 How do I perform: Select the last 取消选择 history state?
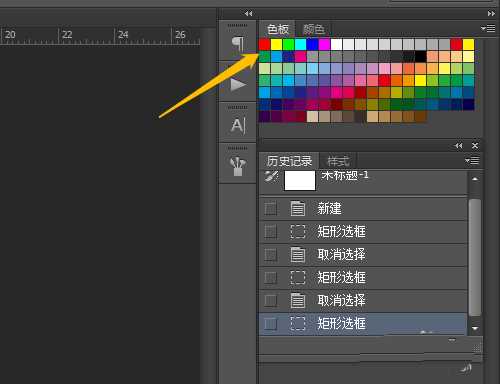pos(363,301)
